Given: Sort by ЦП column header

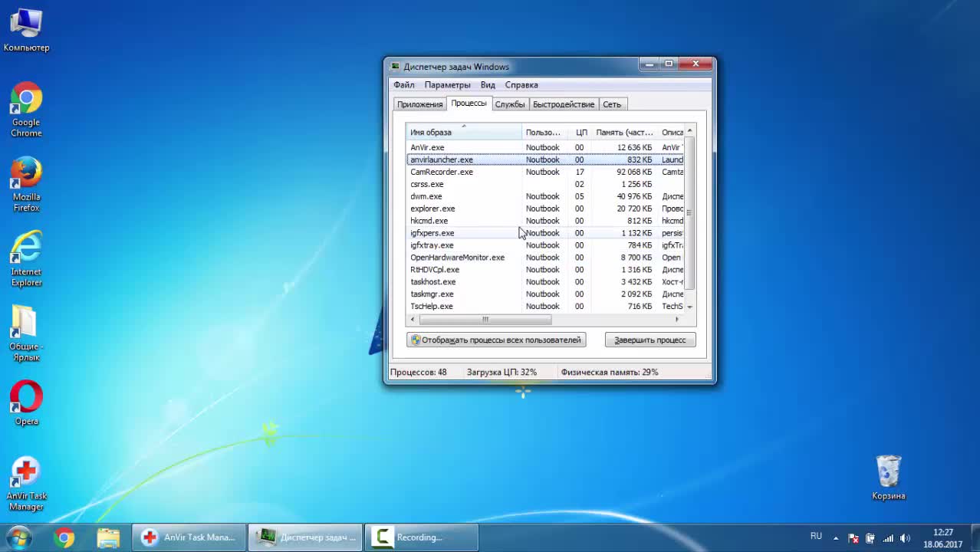Looking at the screenshot, I should pos(580,133).
